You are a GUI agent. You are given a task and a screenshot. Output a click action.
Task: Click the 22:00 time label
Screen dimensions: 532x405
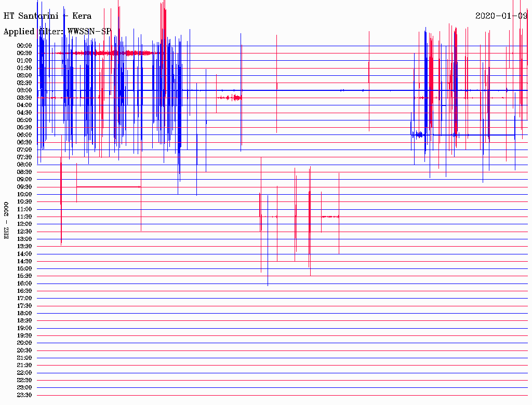pos(24,373)
